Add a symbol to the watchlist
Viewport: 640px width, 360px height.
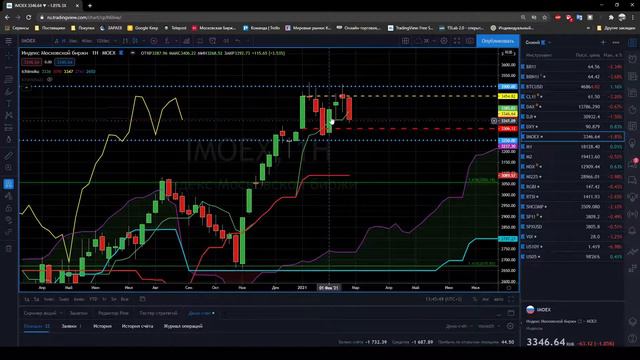[x=603, y=42]
